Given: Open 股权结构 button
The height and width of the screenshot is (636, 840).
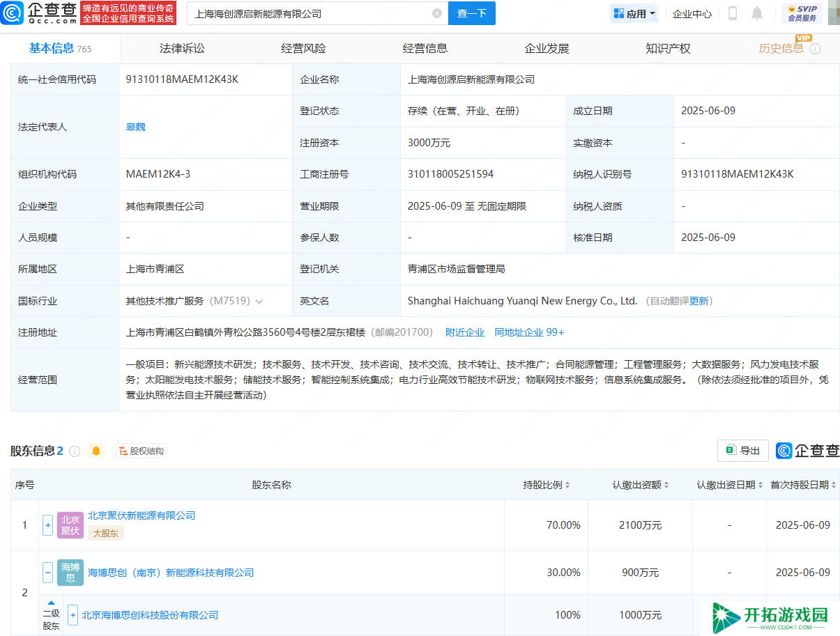Looking at the screenshot, I should pyautogui.click(x=142, y=451).
